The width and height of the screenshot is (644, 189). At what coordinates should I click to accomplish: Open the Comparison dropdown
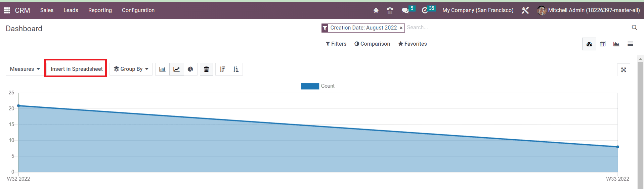point(372,44)
